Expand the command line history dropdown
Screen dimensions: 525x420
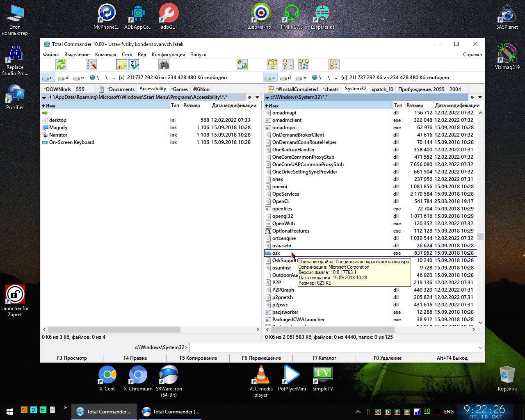(480, 348)
